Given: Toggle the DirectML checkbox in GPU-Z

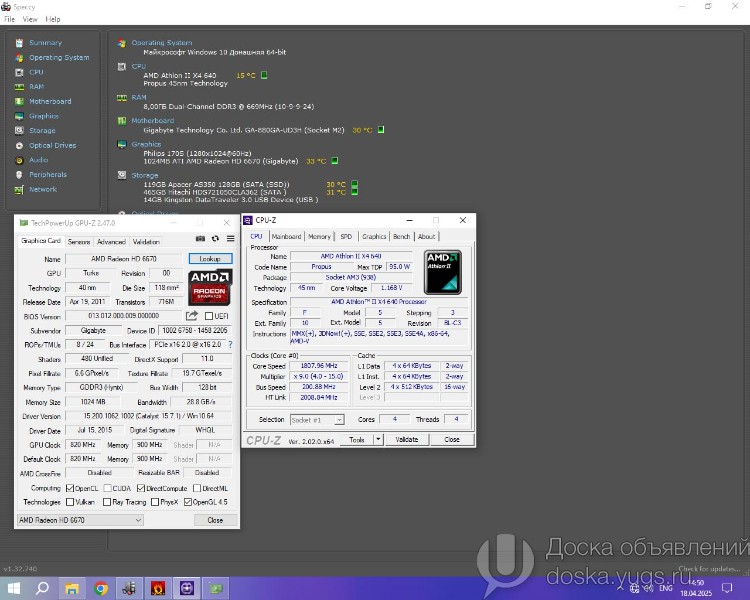Looking at the screenshot, I should 197,489.
